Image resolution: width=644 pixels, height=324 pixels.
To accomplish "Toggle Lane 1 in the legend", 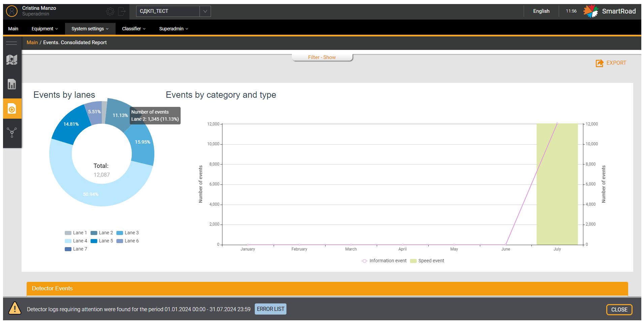I will 76,233.
